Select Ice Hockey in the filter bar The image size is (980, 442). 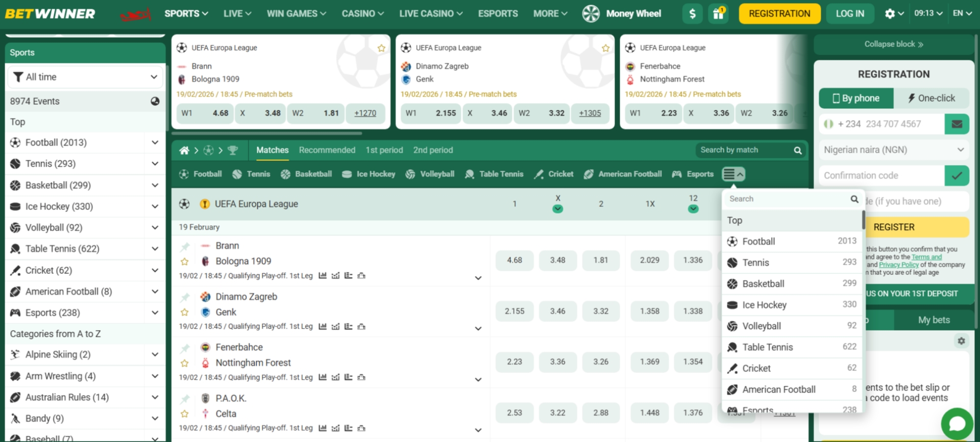[x=369, y=174]
